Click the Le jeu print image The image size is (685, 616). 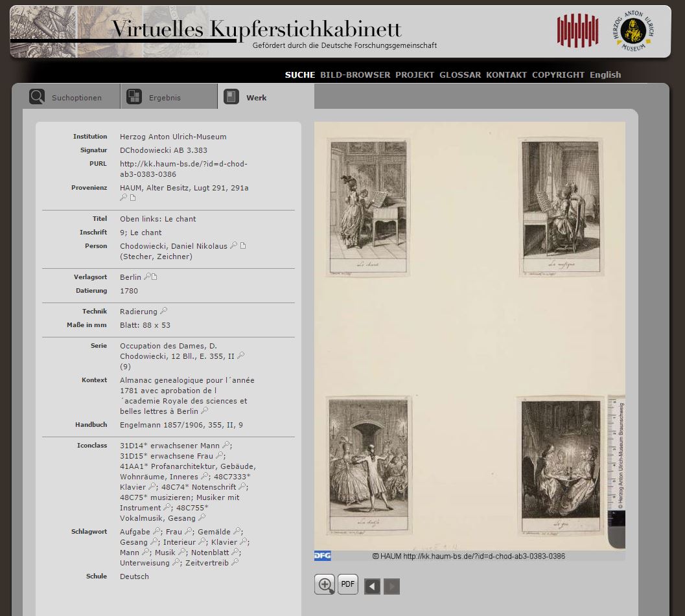[x=561, y=466]
